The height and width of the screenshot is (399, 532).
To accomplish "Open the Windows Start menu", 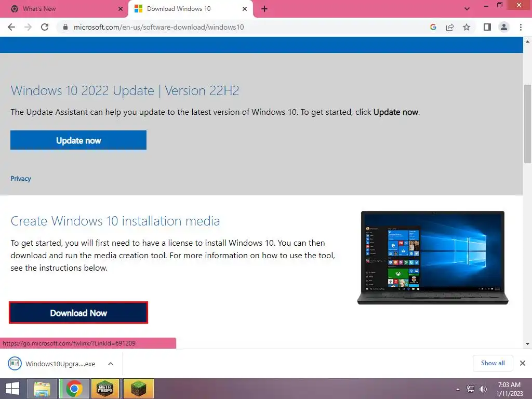I will (12, 389).
